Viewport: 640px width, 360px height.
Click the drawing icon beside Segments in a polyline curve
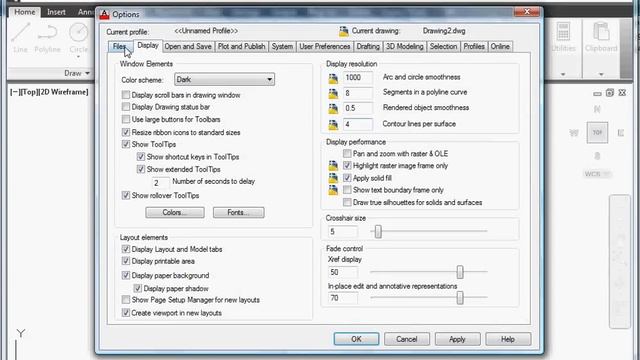pos(333,93)
